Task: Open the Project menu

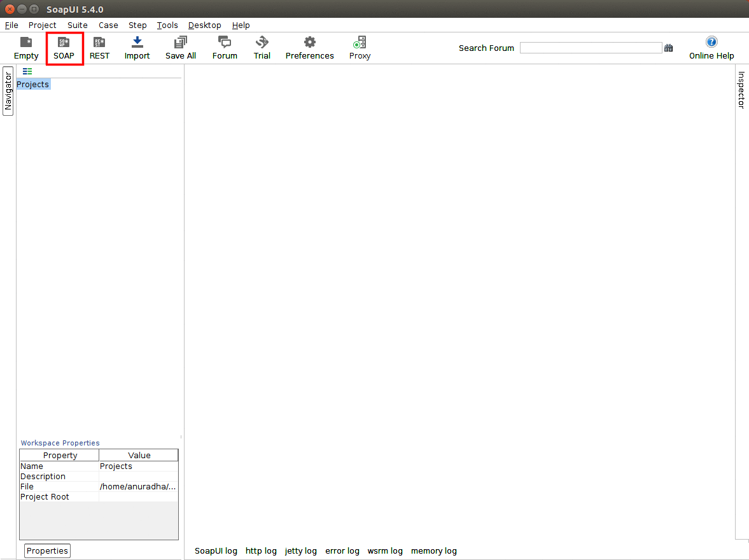Action: tap(42, 25)
